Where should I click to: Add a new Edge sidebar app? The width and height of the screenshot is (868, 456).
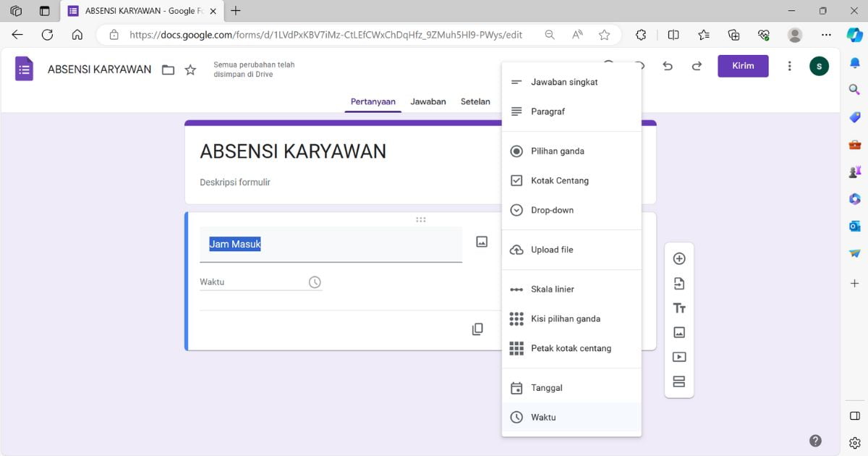(855, 283)
